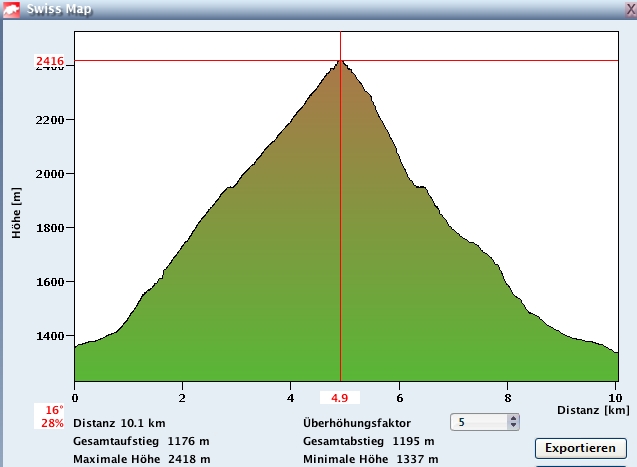Click the Gesamtabstieg 1195 m value

[x=411, y=441]
